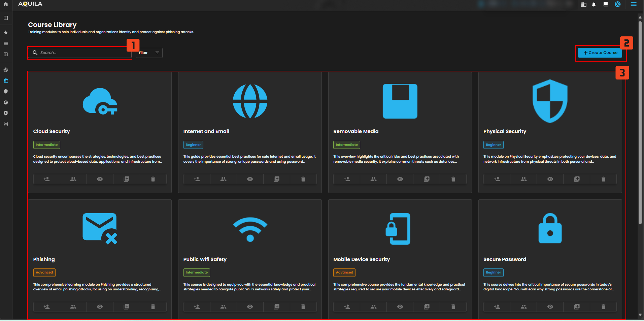Click the star favorites icon in sidebar

[6, 33]
